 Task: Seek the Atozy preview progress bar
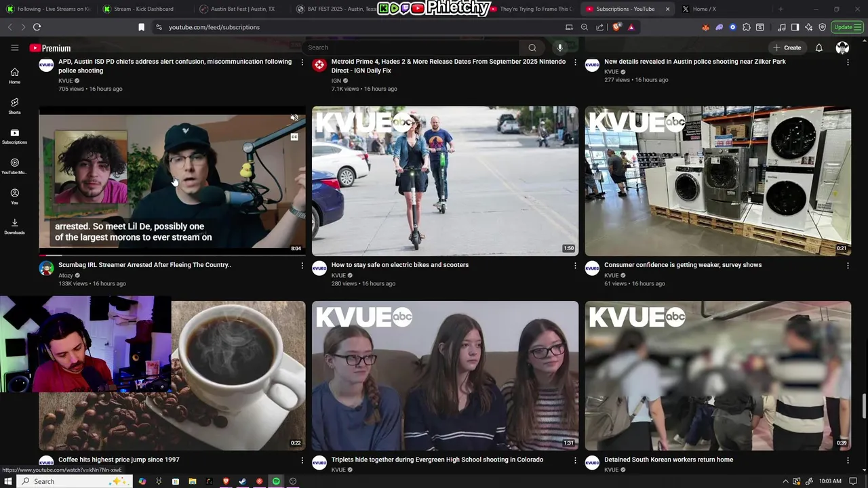(172, 255)
